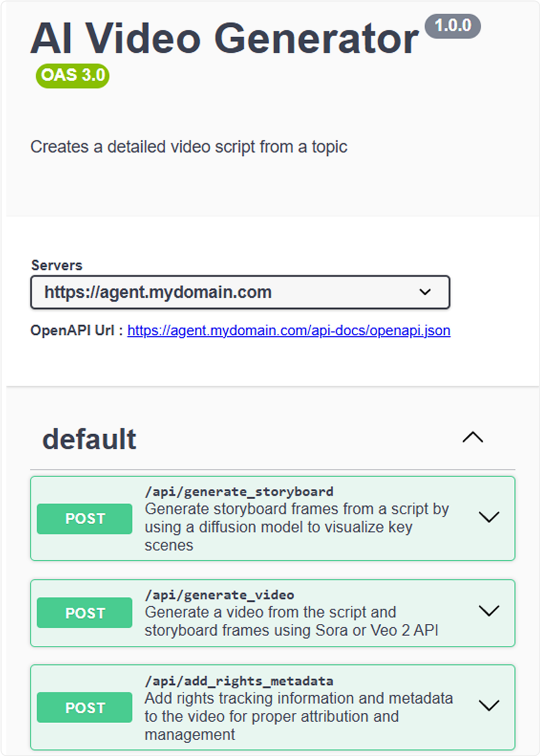
Task: Open the Servers dropdown
Action: pyautogui.click(x=240, y=292)
